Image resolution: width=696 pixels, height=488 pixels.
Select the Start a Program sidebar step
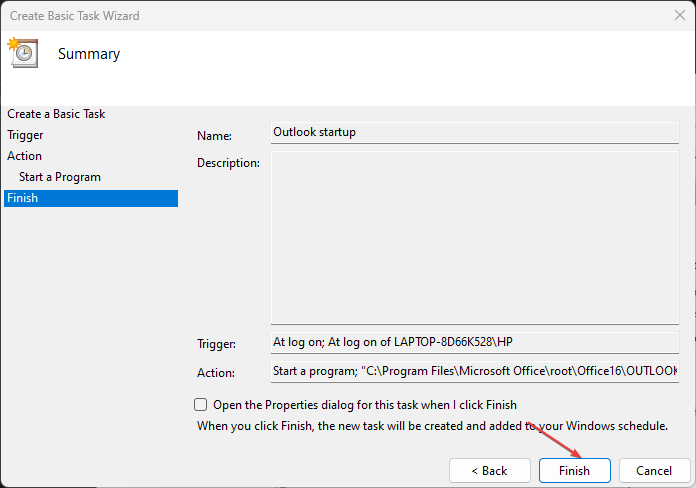tap(60, 177)
